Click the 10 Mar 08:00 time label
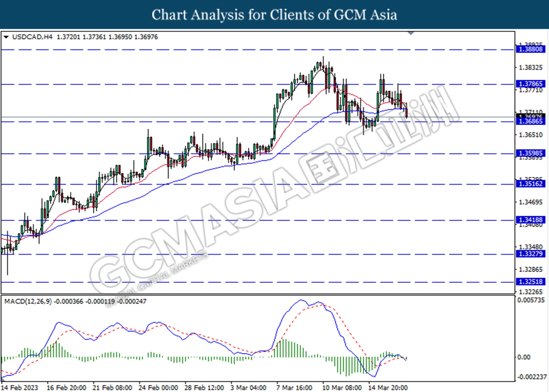Viewport: 549px width, 392px height. click(342, 388)
